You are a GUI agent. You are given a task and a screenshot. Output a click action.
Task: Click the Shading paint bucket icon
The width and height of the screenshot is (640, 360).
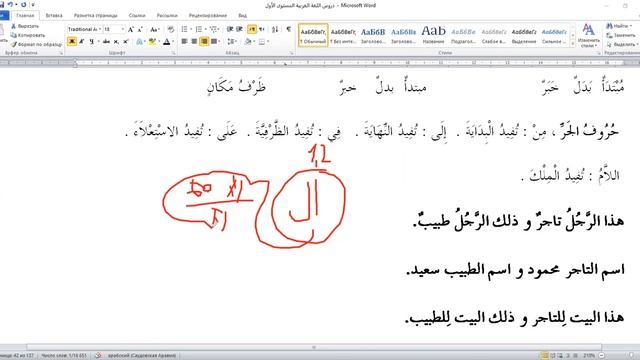(247, 41)
